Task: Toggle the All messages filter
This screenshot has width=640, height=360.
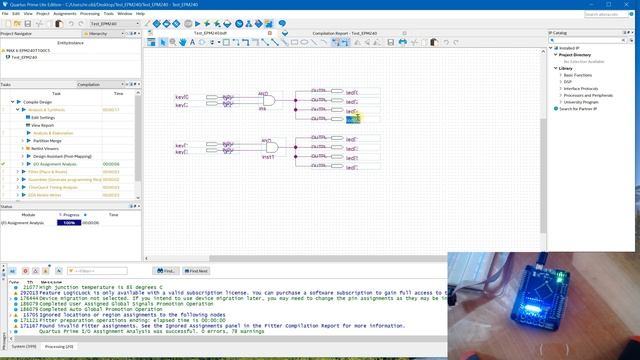Action: point(12,271)
